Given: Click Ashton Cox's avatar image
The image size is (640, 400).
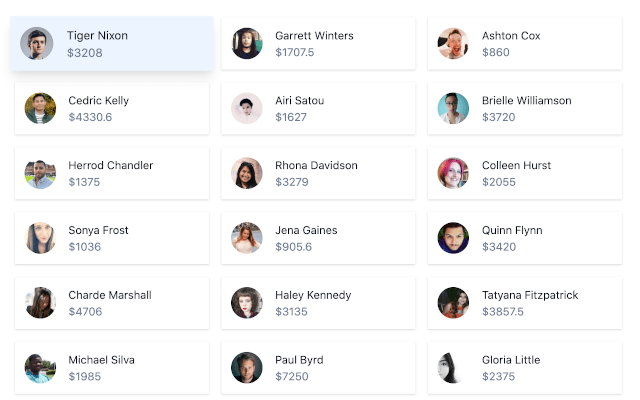Looking at the screenshot, I should pyautogui.click(x=453, y=43).
